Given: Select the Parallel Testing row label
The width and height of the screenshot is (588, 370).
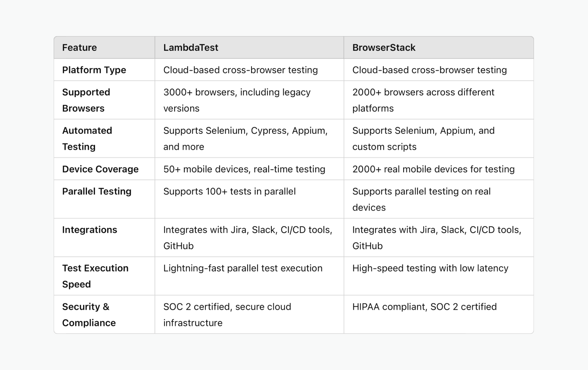Looking at the screenshot, I should coord(97,191).
